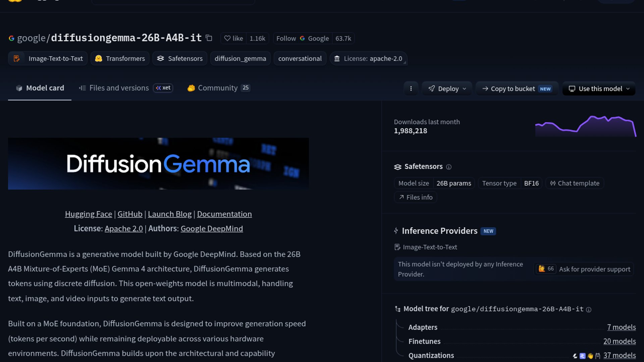Open the Chat template viewer
The width and height of the screenshot is (644, 362).
(575, 183)
